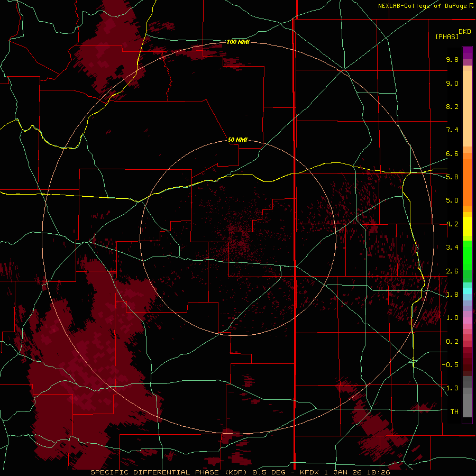The width and height of the screenshot is (476, 476).
Task: Click the -0.5 scale value
Action: 450,365
